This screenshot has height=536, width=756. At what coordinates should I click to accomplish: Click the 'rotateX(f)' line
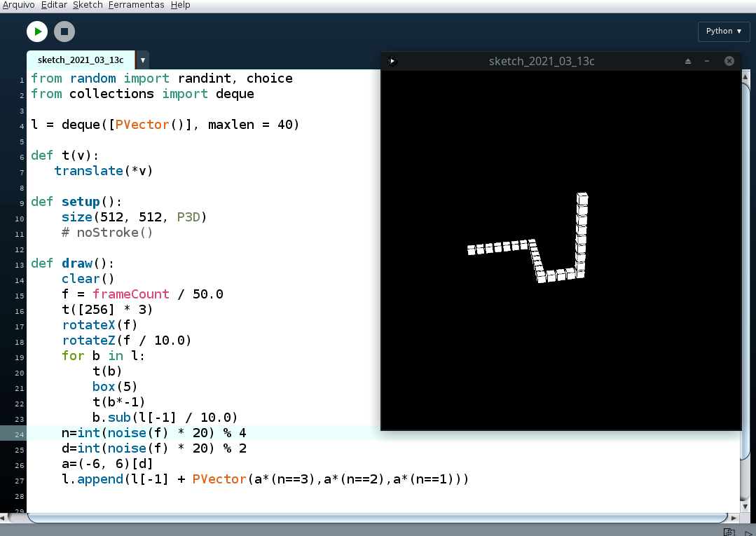99,325
